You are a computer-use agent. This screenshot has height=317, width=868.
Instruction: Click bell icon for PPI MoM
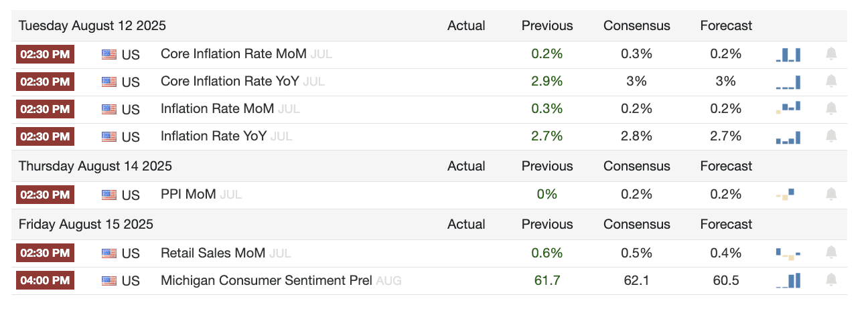(830, 195)
